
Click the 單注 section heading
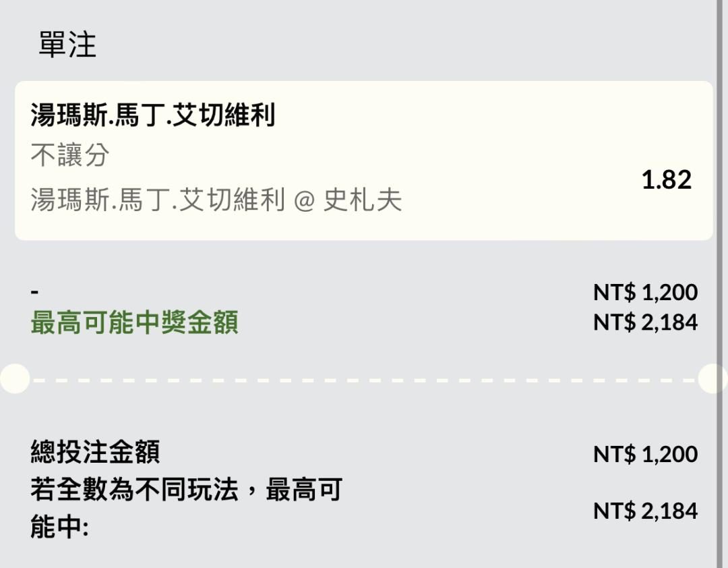coord(67,45)
